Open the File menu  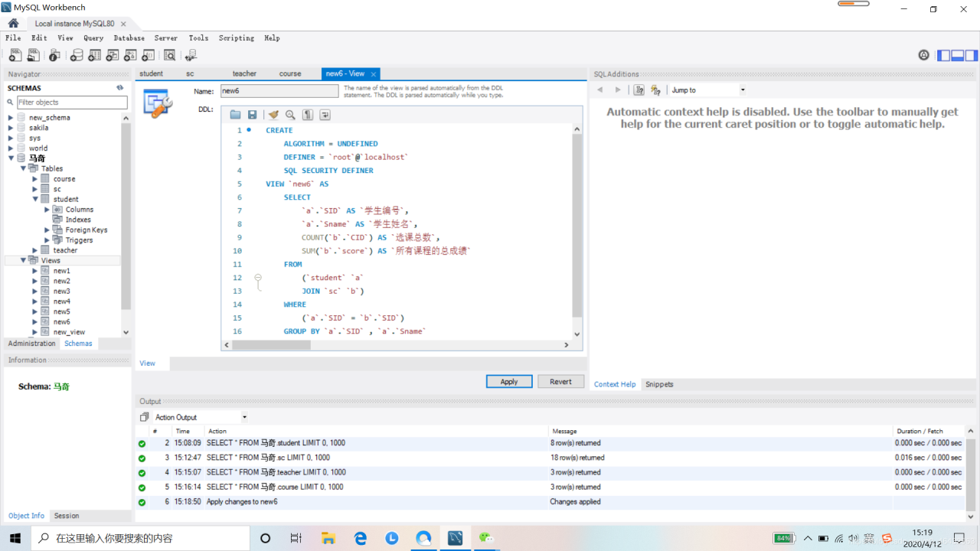[x=13, y=37]
